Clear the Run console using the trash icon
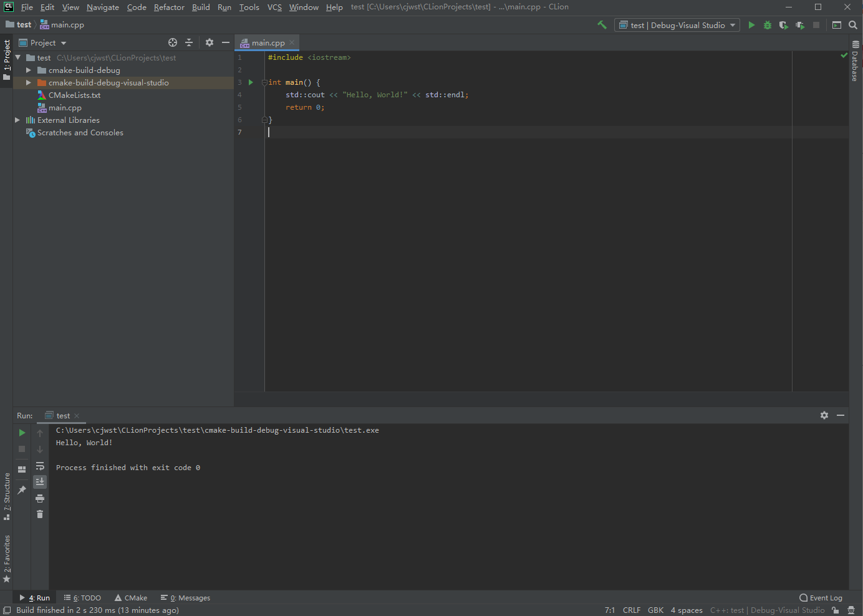863x616 pixels. pyautogui.click(x=40, y=514)
